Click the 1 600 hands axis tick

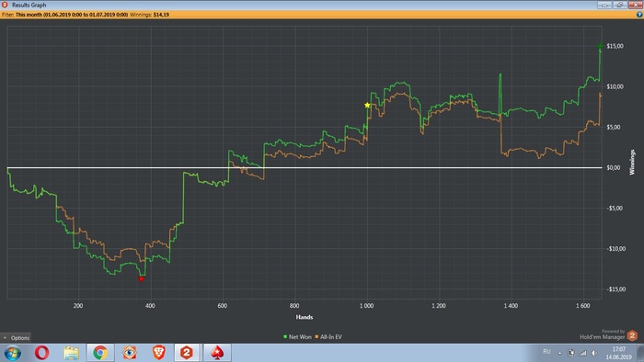(582, 306)
